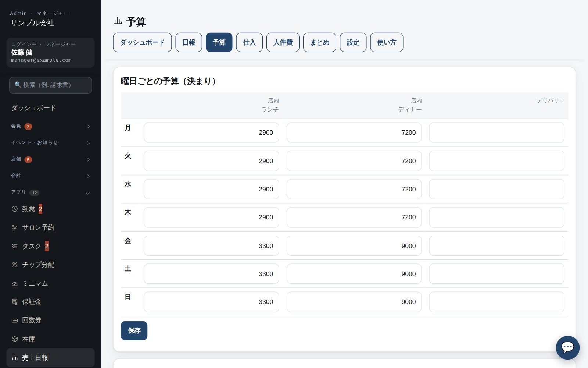Image resolution: width=588 pixels, height=368 pixels.
Task: Focus the sidebar 検索 search field
Action: [50, 85]
